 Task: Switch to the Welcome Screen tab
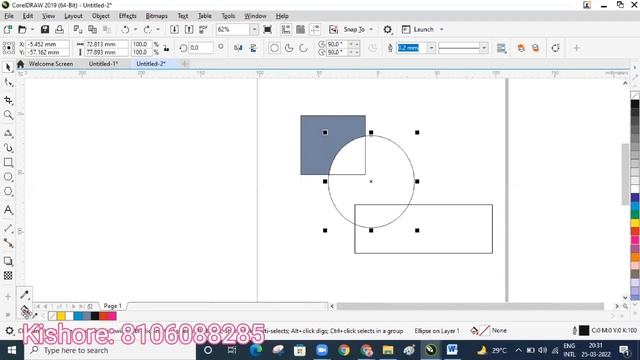pyautogui.click(x=51, y=64)
